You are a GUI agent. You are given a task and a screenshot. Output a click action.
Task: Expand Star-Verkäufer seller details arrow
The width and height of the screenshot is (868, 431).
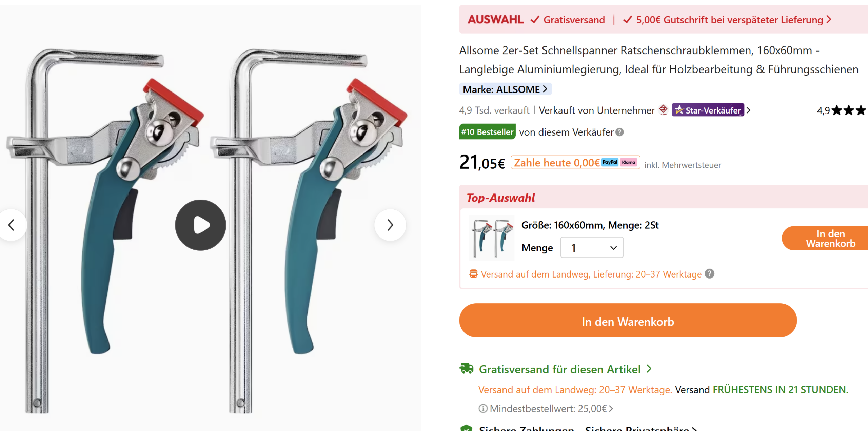[749, 110]
